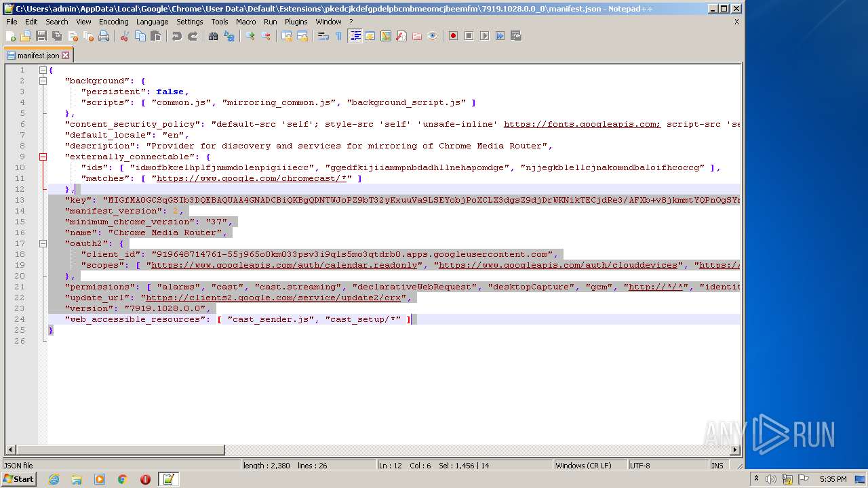The width and height of the screenshot is (868, 488).
Task: Start macro recording with red dot icon
Action: (454, 36)
